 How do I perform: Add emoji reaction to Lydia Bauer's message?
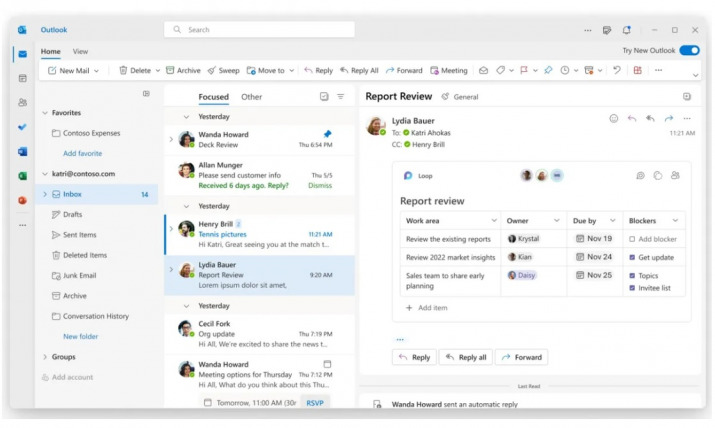pos(614,119)
